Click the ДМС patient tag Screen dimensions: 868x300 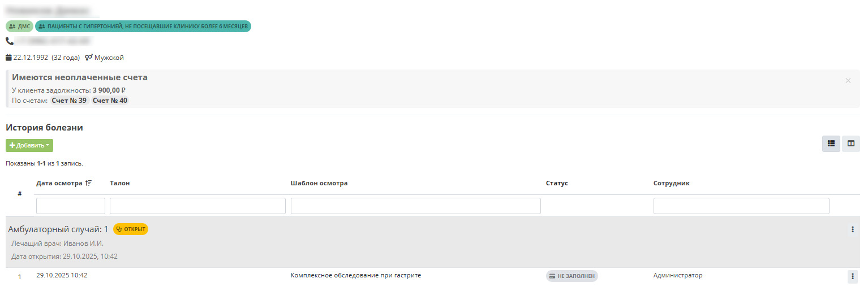coord(20,26)
